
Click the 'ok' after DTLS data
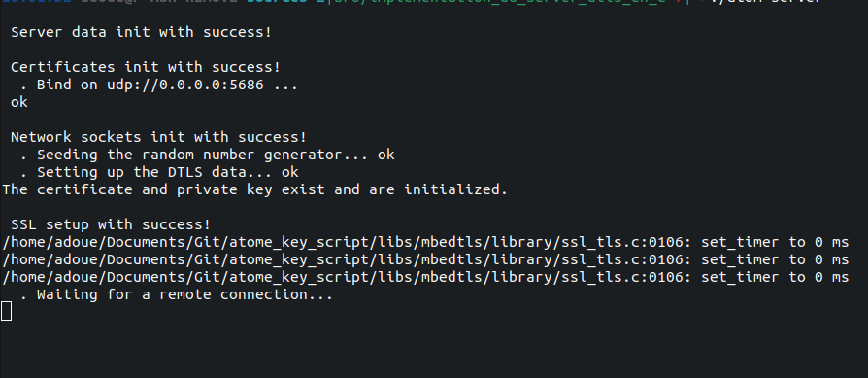[x=290, y=172]
